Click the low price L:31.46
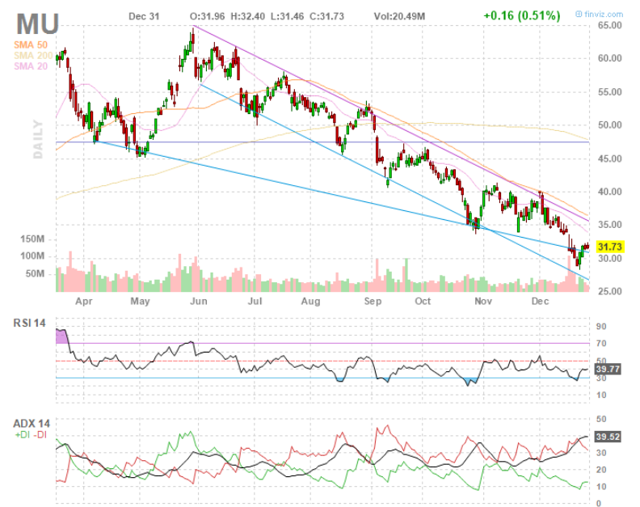 [287, 16]
